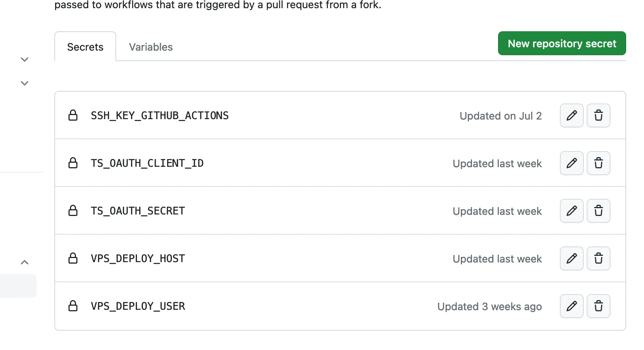Edit the SSH_KEY_GITHUB_ACTIONS secret
The image size is (644, 350).
(571, 115)
